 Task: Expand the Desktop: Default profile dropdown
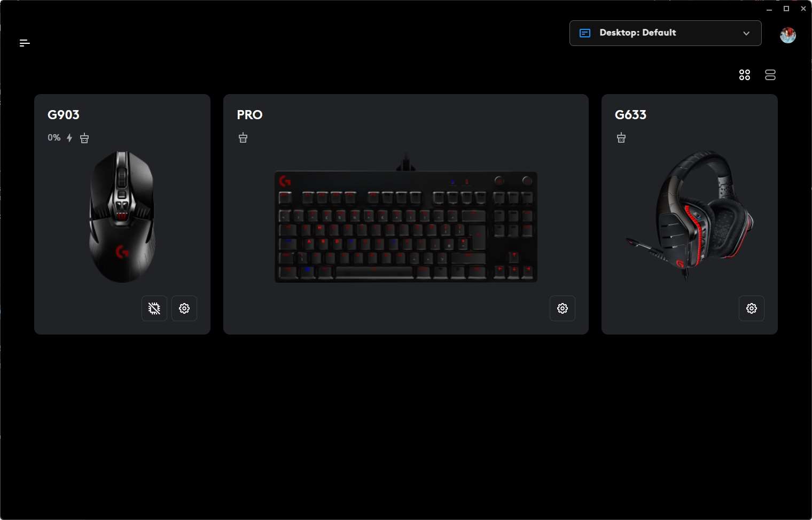click(666, 33)
